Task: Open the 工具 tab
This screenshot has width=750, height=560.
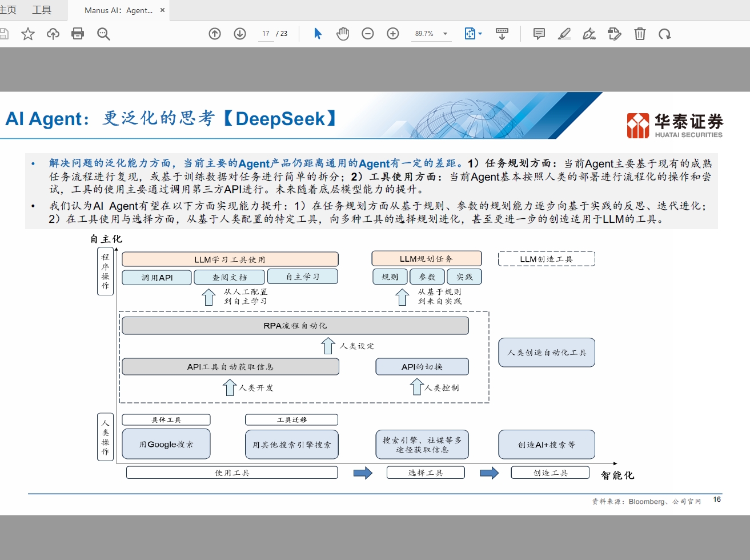Action: [x=42, y=10]
